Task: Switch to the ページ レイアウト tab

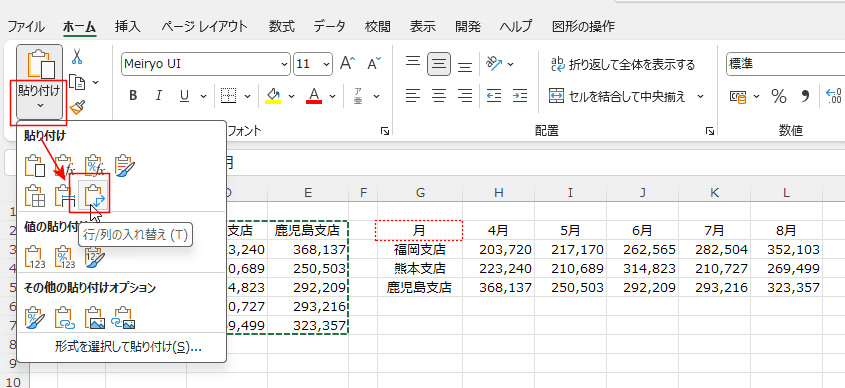Action: pyautogui.click(x=204, y=26)
